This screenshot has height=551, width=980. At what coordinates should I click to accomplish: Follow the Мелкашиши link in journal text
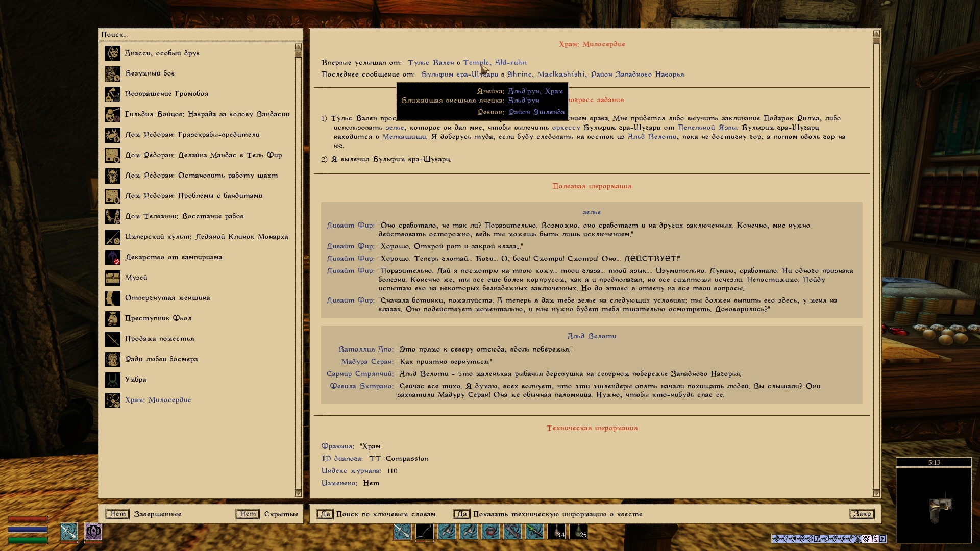tap(404, 137)
